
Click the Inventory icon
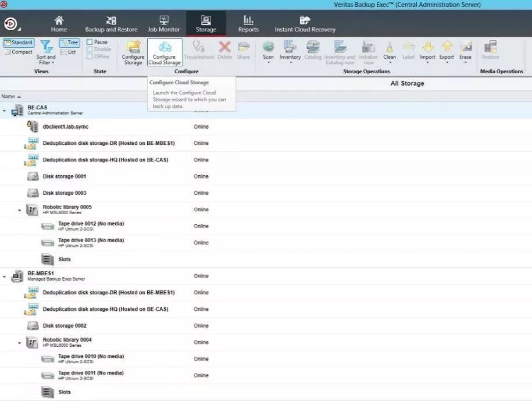tap(290, 47)
